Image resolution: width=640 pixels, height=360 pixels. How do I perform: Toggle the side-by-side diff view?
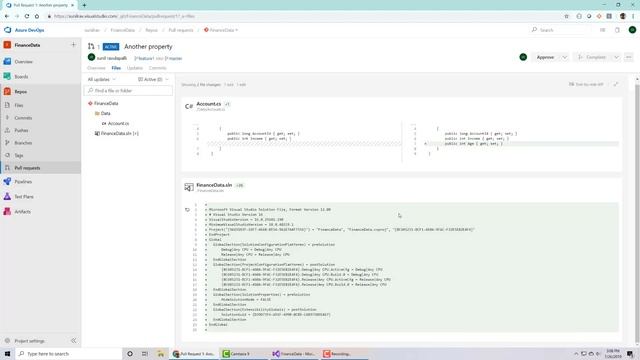click(x=586, y=84)
